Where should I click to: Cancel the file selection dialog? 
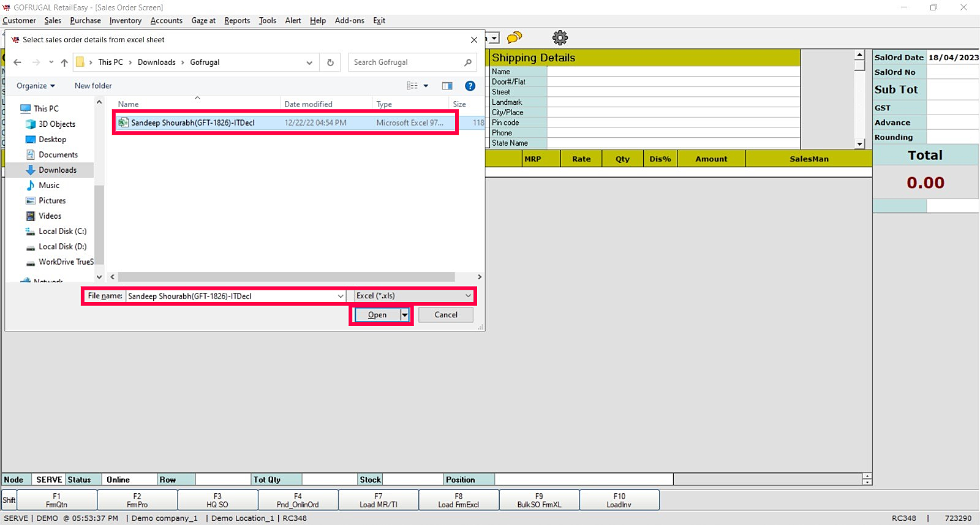446,315
